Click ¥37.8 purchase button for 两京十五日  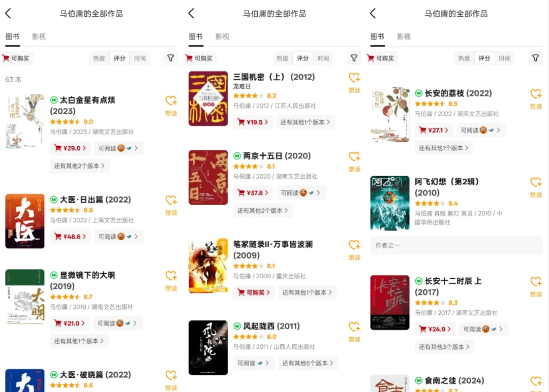253,192
